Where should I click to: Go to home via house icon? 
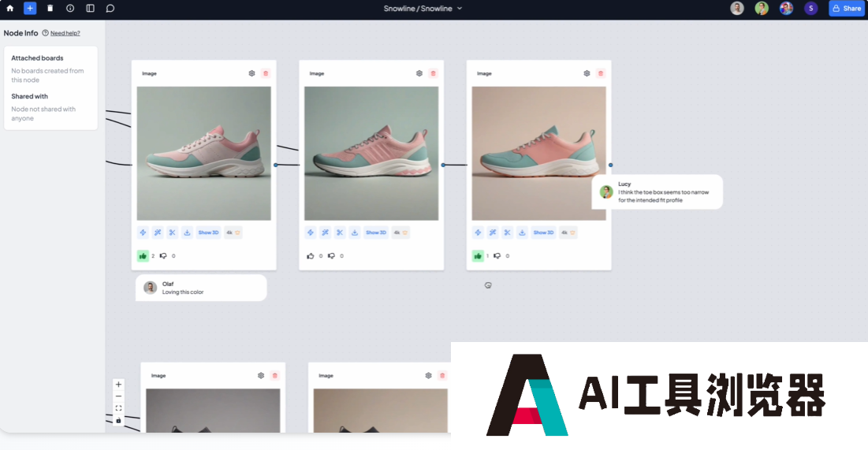[10, 9]
